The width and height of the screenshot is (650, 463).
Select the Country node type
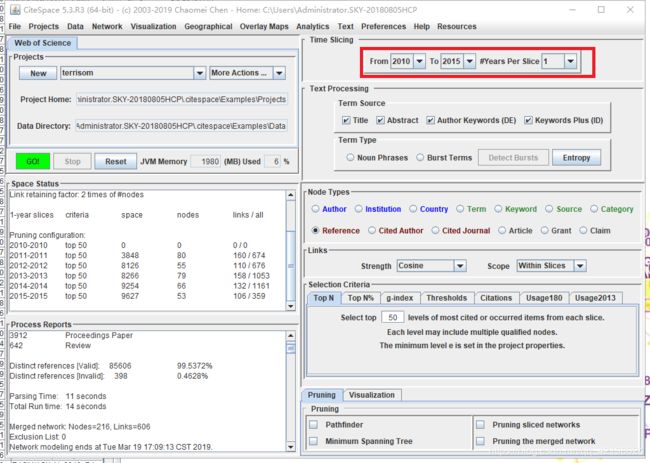[x=413, y=209]
